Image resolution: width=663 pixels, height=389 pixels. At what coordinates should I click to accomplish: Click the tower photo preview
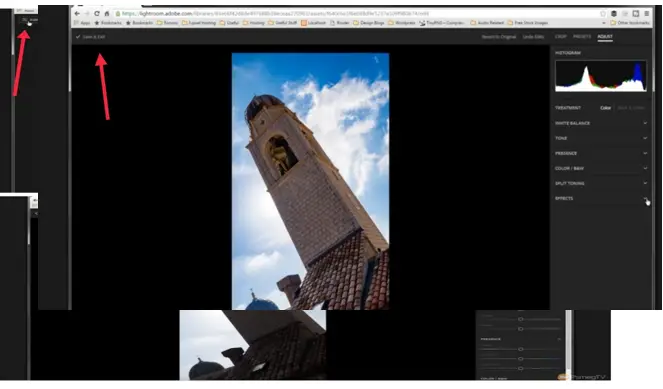310,181
